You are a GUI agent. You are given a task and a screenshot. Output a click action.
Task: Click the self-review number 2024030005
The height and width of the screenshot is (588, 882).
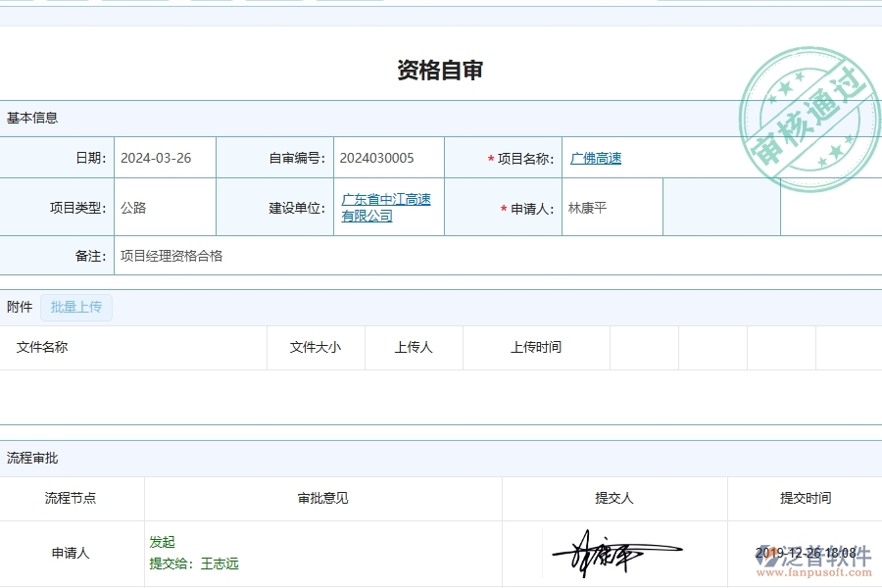377,157
